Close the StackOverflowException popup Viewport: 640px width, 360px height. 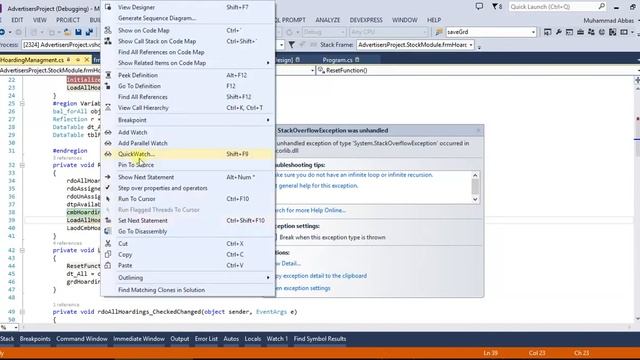click(478, 130)
